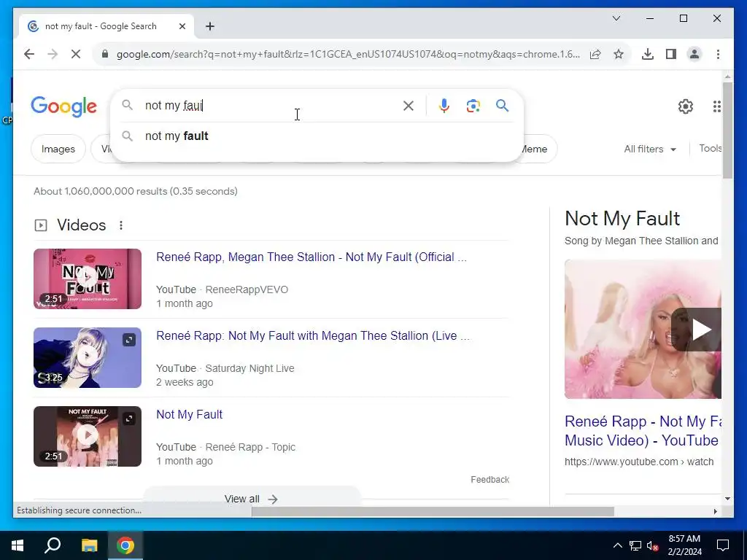The image size is (747, 560).
Task: Open the Reneé Rapp official video link
Action: pyautogui.click(x=311, y=257)
